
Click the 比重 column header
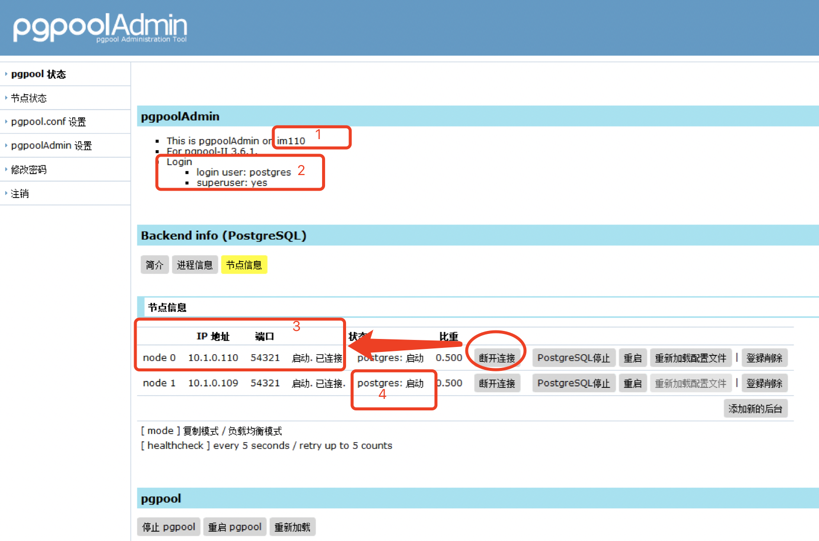click(x=448, y=336)
